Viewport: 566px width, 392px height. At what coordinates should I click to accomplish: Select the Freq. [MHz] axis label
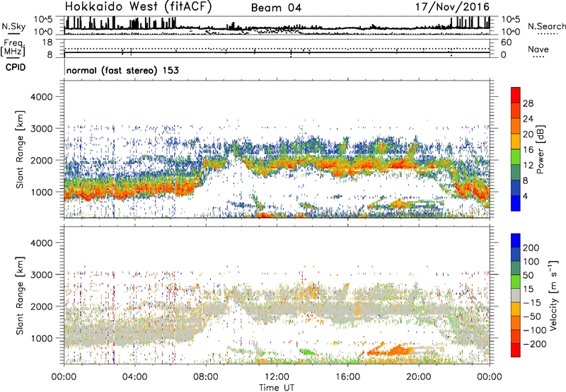pyautogui.click(x=13, y=47)
